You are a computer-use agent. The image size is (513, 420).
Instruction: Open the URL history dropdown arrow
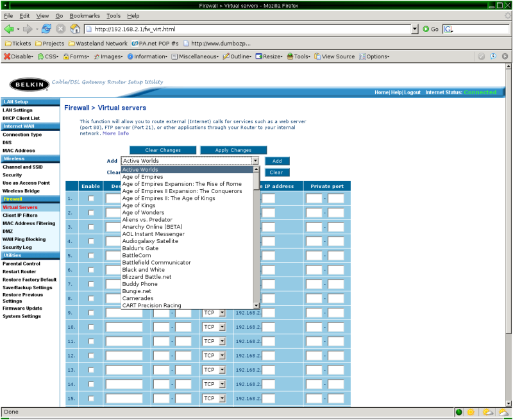(415, 29)
